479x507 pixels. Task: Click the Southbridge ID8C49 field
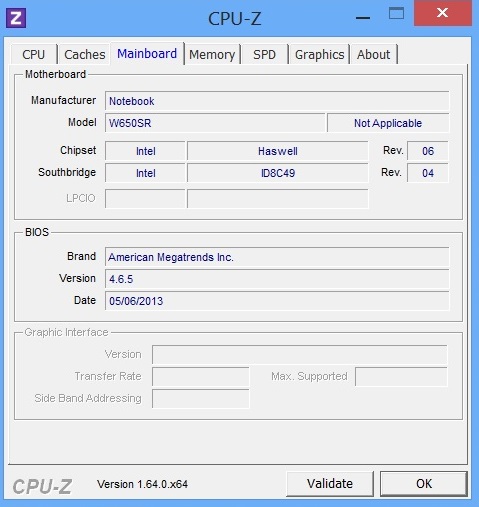[x=278, y=173]
